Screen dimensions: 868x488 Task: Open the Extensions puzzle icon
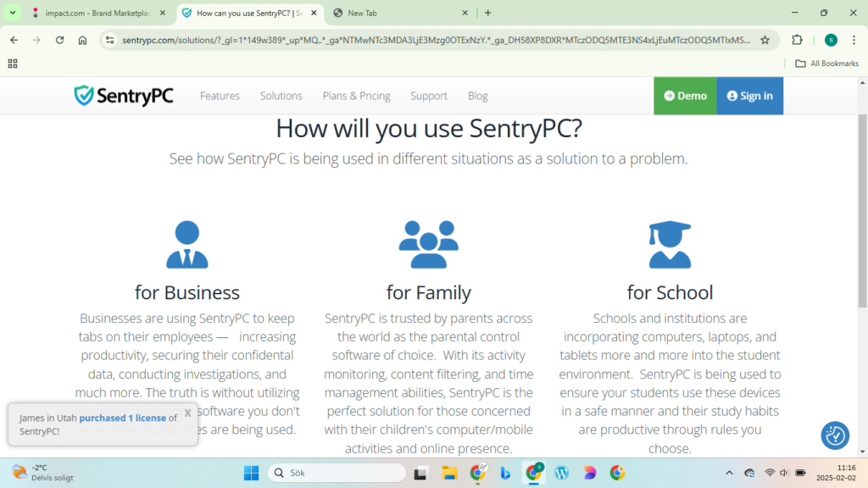coord(797,40)
